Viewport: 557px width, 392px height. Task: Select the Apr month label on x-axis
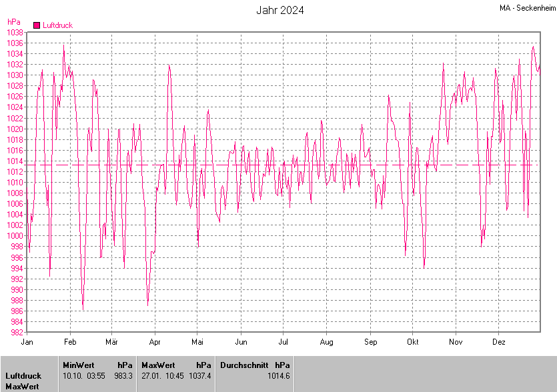point(155,342)
